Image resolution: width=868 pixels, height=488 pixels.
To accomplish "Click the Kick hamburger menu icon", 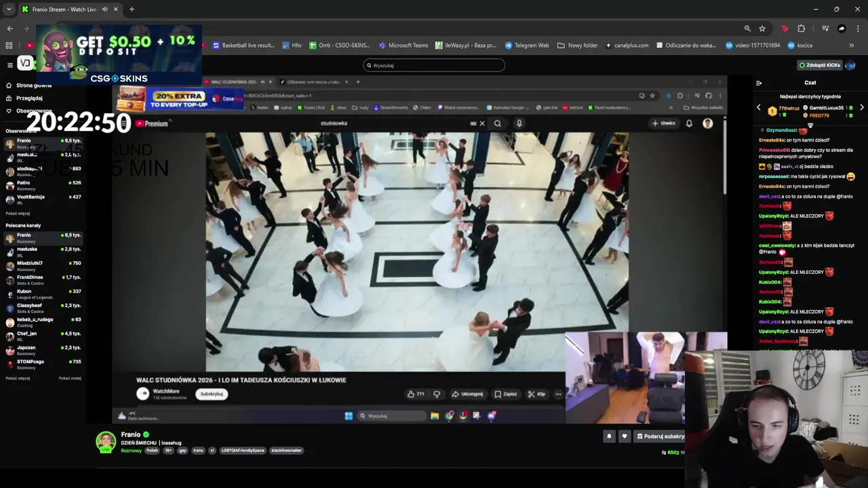I will click(10, 65).
